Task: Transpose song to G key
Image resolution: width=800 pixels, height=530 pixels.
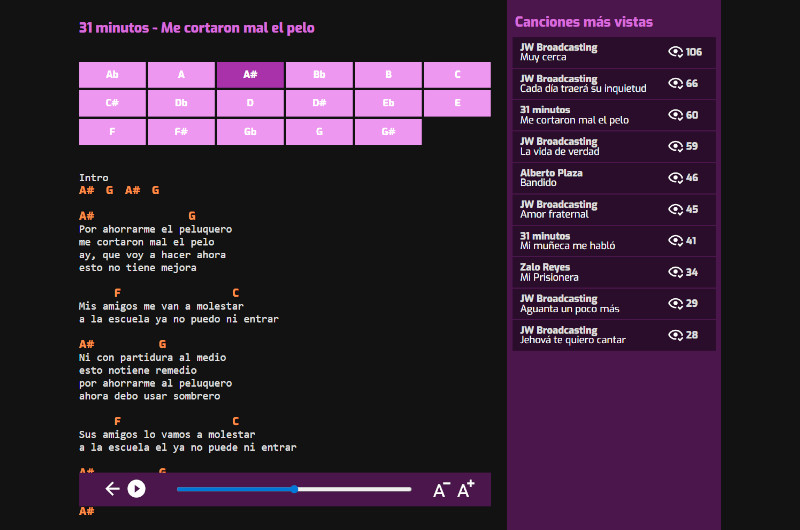Action: 319,132
